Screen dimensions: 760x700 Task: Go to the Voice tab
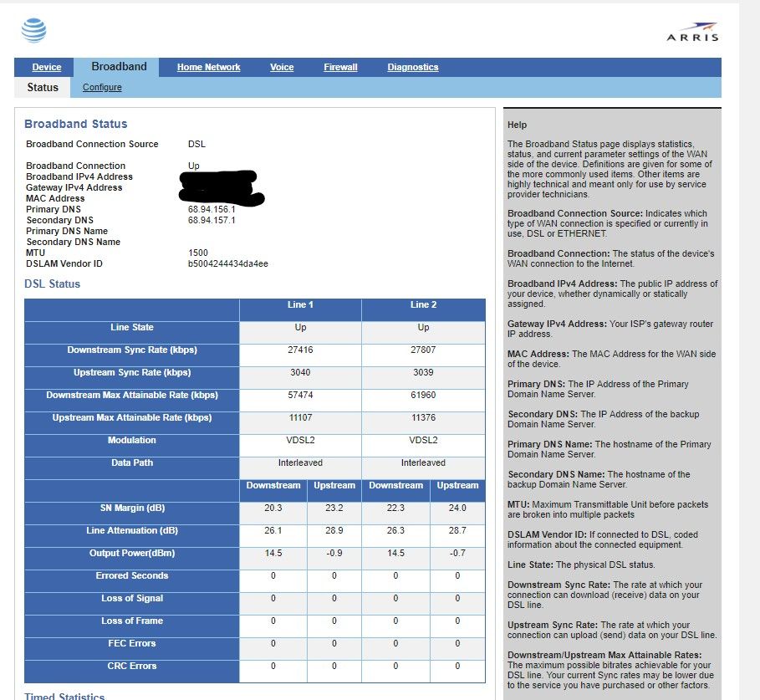[x=282, y=68]
